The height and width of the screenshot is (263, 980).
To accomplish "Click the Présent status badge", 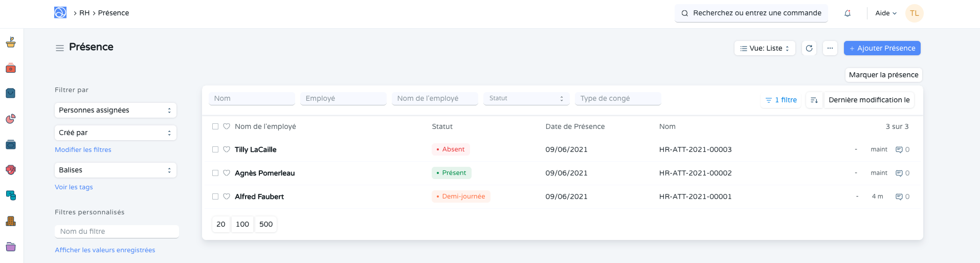I will coord(452,173).
